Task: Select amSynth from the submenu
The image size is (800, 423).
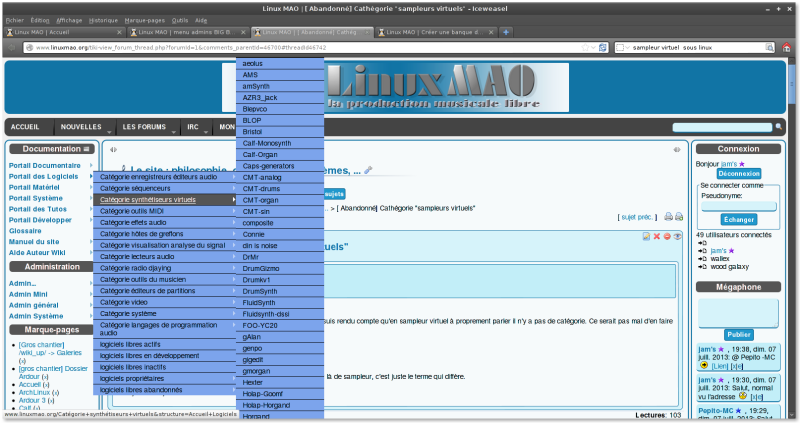Action: point(280,86)
